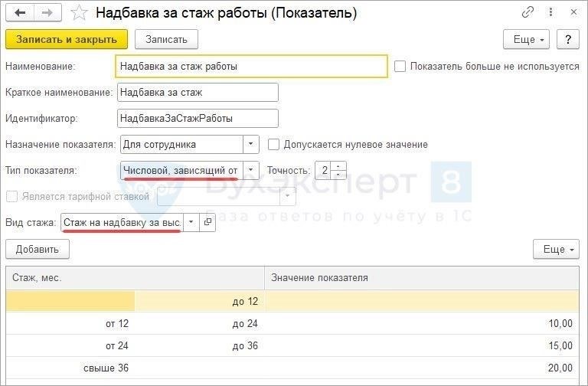Click the Значение показателя column header
Screen dimensions: 588x386
[x=422, y=278]
